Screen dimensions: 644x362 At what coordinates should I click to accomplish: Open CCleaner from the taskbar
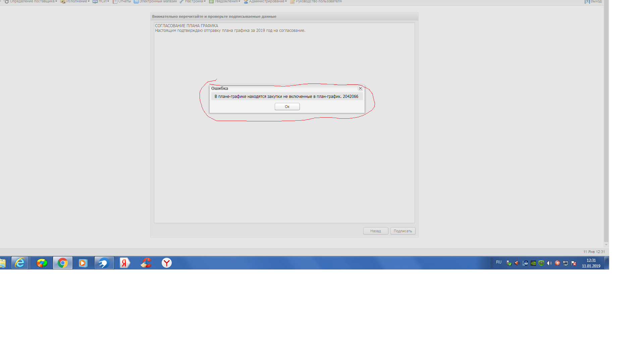(146, 263)
